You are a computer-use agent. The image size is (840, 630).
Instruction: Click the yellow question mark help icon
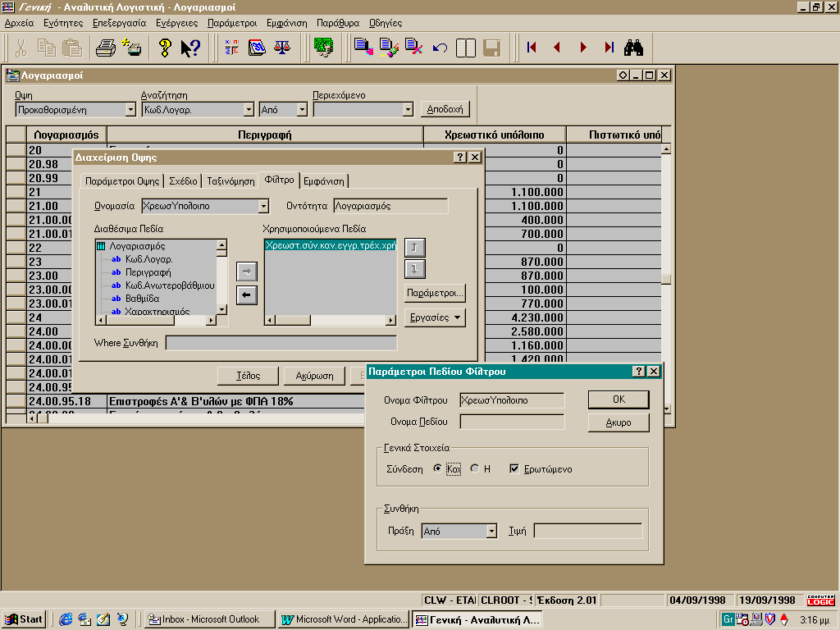165,48
